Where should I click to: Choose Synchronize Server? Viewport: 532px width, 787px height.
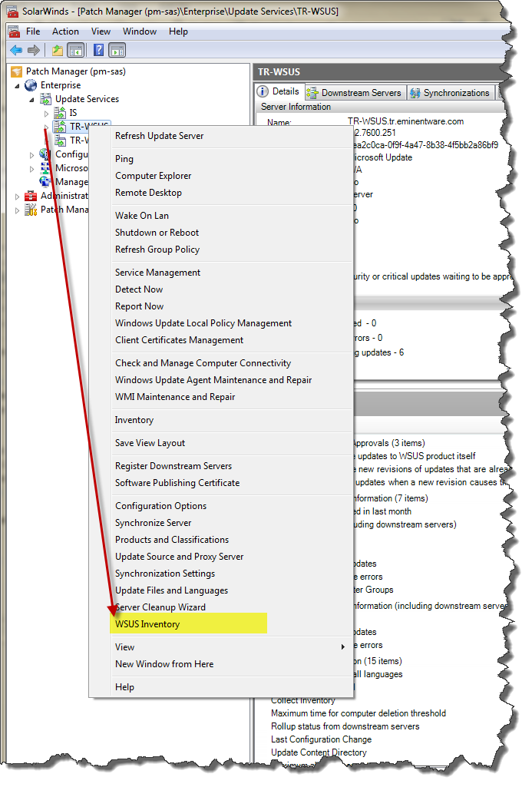(153, 523)
